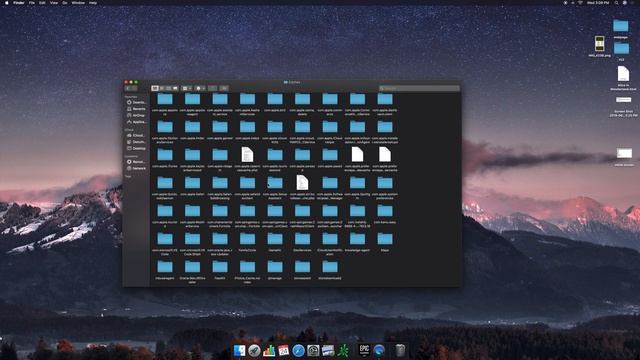Screen dimensions: 640x360
Task: Open the Finder menu in menu bar
Action: (19, 2)
